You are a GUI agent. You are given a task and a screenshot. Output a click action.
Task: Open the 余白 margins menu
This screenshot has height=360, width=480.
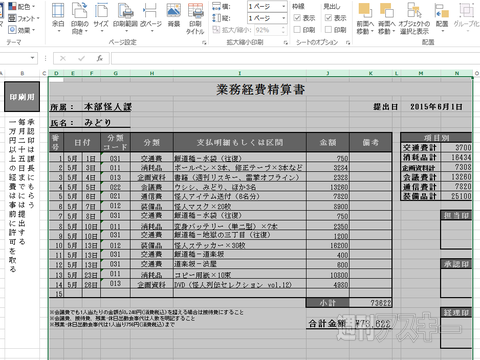(58, 18)
